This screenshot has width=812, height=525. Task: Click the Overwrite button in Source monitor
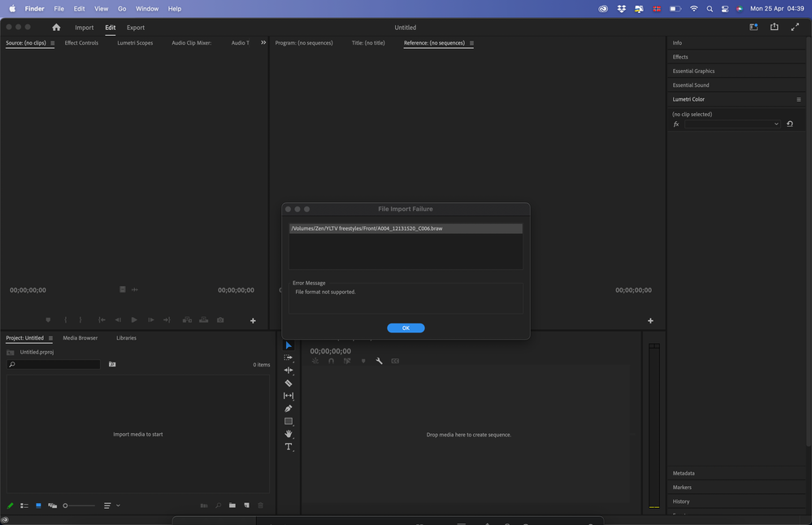coord(203,320)
